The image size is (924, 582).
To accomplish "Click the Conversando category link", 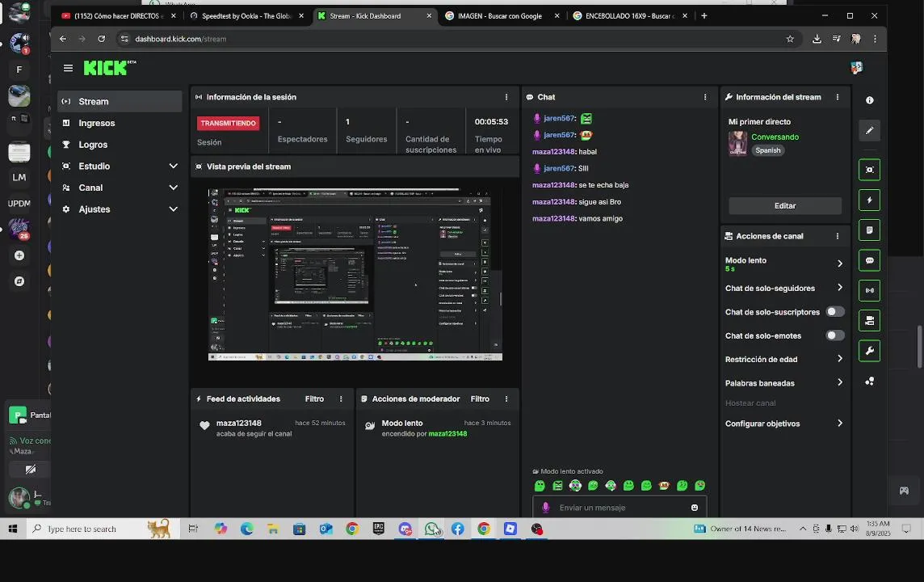I will [775, 137].
